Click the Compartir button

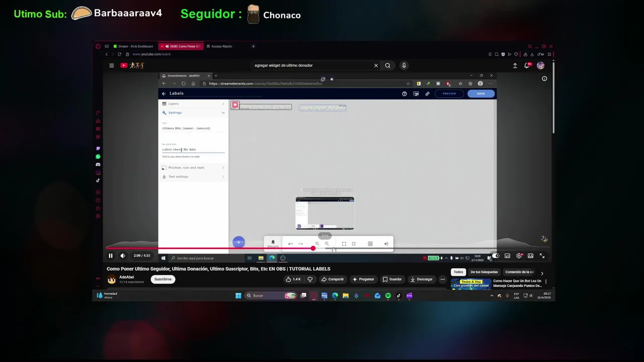pyautogui.click(x=333, y=280)
